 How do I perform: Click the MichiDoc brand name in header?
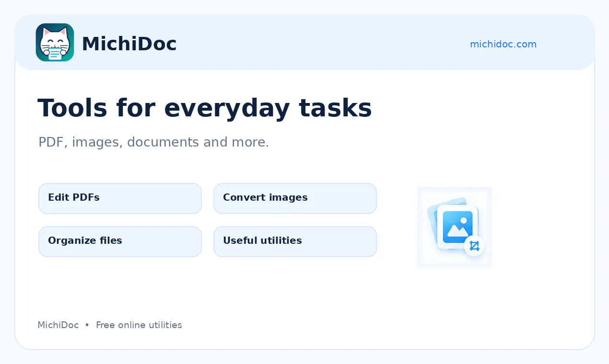click(129, 44)
